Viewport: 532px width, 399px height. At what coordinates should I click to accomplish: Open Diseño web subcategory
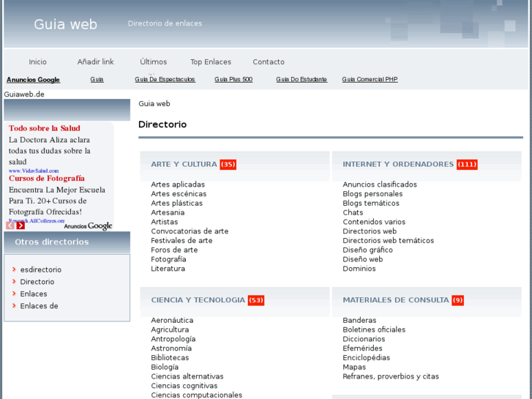(363, 259)
